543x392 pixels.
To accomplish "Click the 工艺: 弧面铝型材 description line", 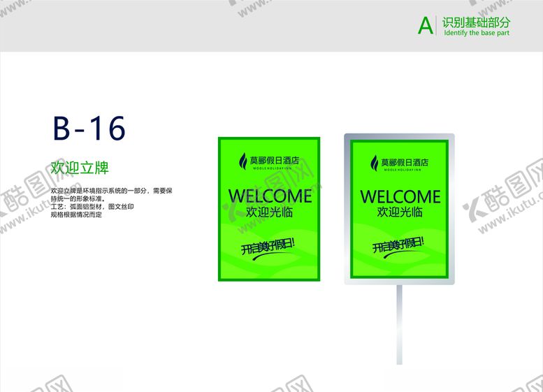I will click(x=92, y=207).
